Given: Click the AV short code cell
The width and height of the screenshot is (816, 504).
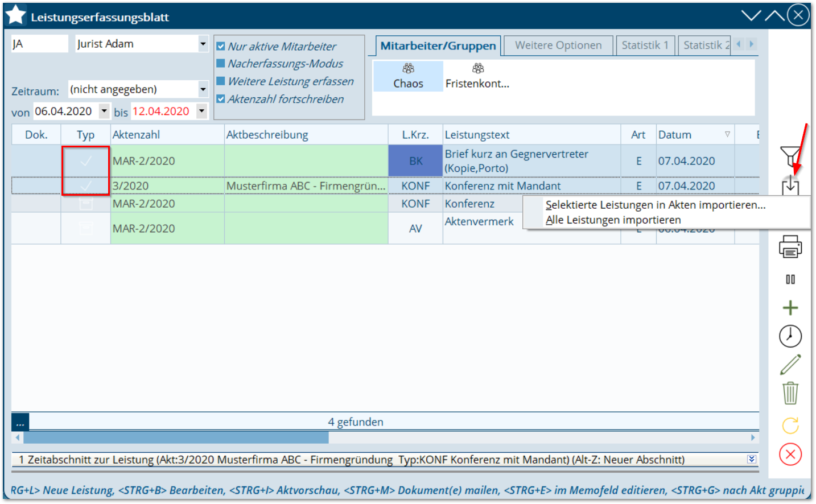Looking at the screenshot, I should click(415, 228).
